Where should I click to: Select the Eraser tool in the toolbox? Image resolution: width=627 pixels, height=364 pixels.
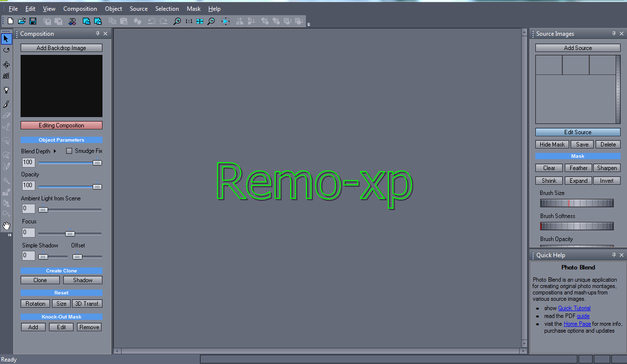click(x=6, y=115)
